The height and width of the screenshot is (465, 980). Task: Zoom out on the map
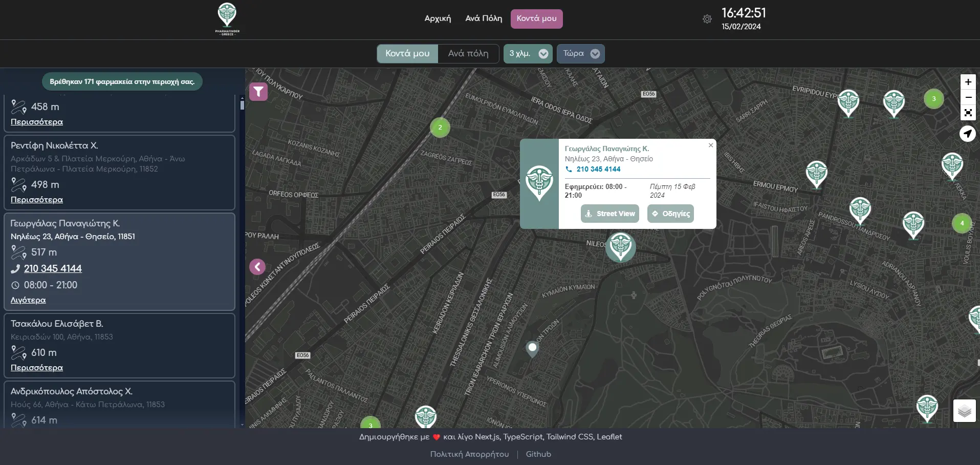tap(968, 97)
